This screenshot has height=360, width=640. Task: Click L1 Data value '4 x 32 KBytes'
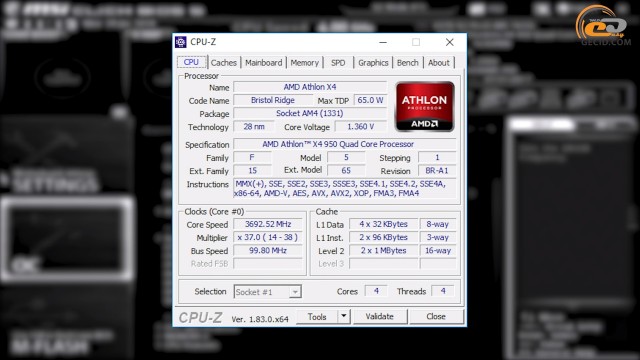[x=383, y=224]
